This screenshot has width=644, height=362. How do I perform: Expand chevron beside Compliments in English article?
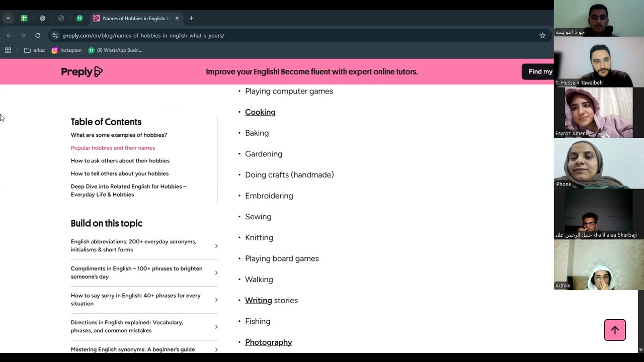[216, 273]
